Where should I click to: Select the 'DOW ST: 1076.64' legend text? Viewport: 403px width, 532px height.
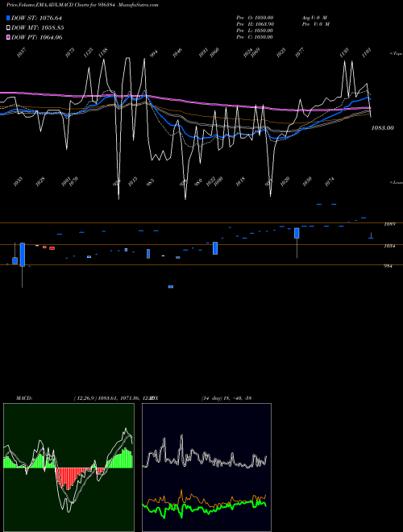click(x=36, y=18)
